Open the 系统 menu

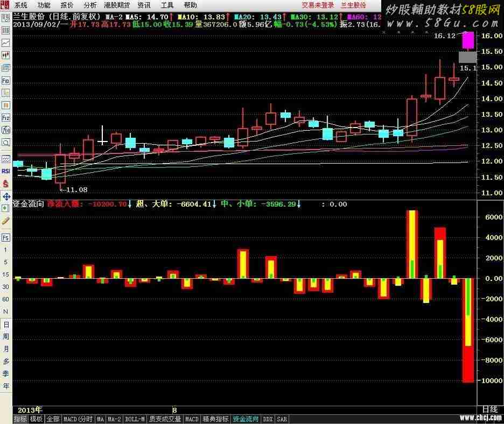tap(21, 5)
